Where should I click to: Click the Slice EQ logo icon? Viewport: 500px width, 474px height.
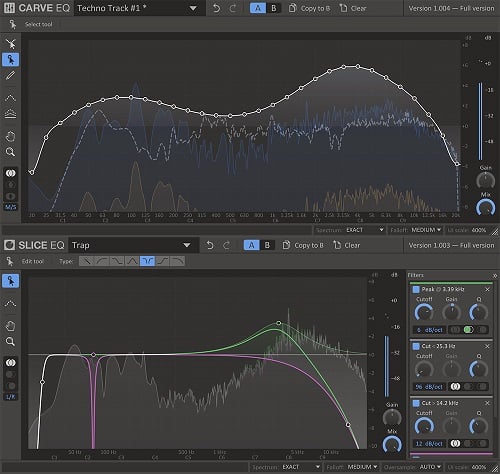click(x=9, y=245)
